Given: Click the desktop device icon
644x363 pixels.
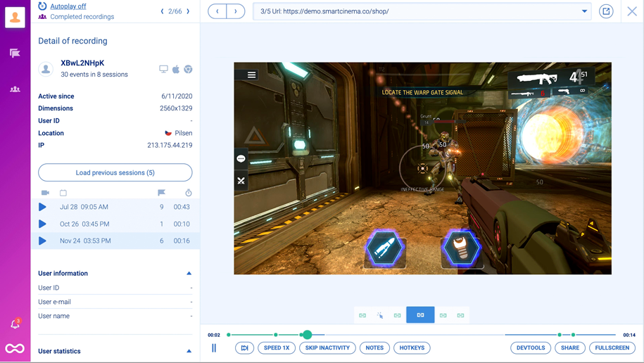Looking at the screenshot, I should point(163,69).
